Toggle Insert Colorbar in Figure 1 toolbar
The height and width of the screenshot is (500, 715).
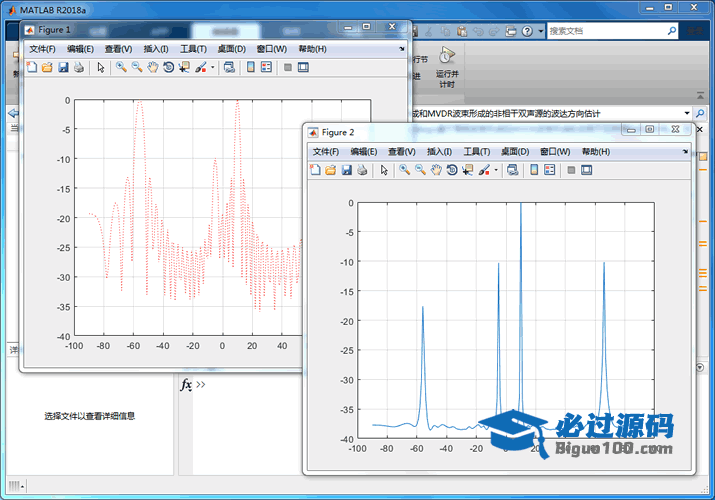pos(251,68)
